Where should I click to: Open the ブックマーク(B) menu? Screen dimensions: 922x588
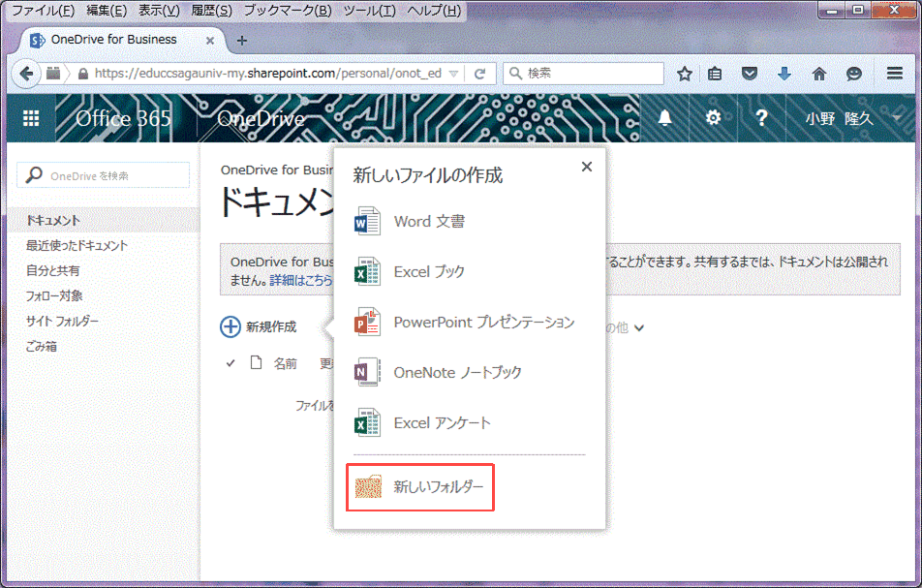pos(288,11)
